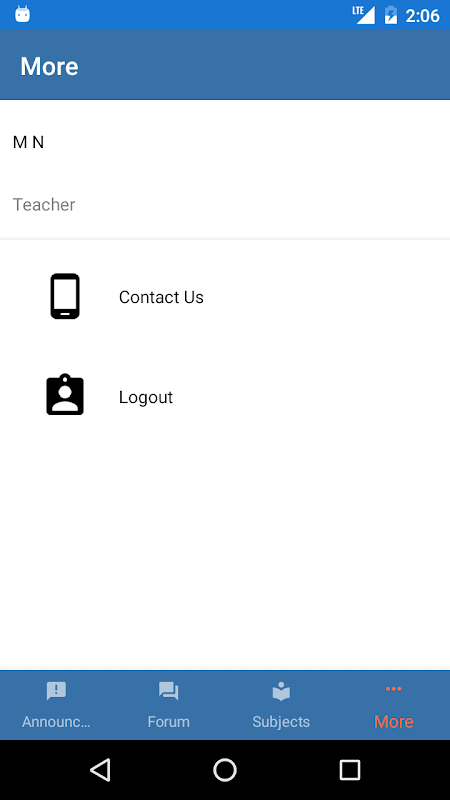Open the Contact Us option
Screen dimensions: 450x800
tap(161, 297)
